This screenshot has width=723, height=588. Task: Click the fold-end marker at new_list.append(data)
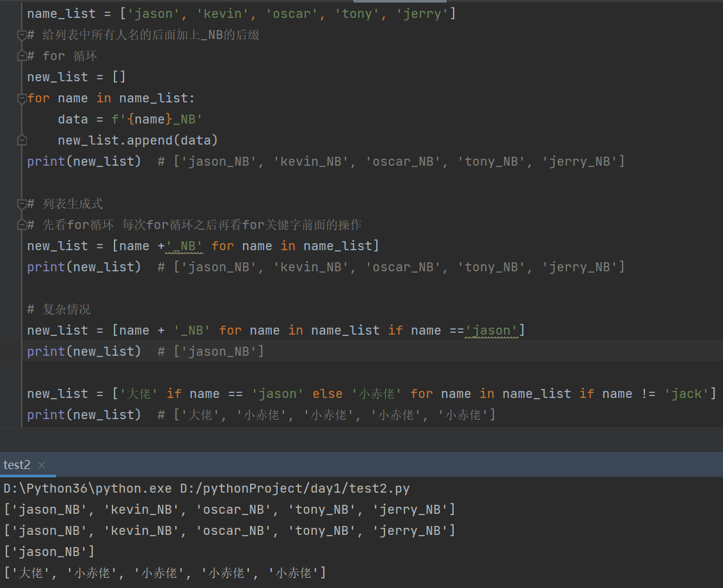[x=22, y=140]
